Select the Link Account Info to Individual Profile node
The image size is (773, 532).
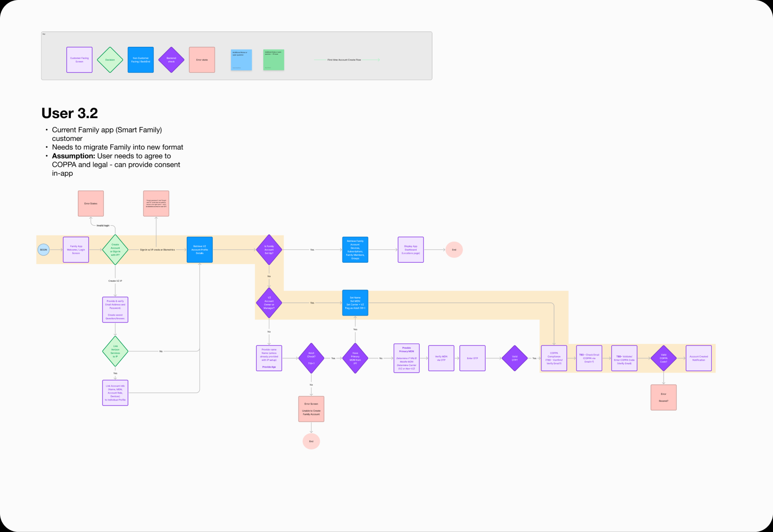click(115, 393)
